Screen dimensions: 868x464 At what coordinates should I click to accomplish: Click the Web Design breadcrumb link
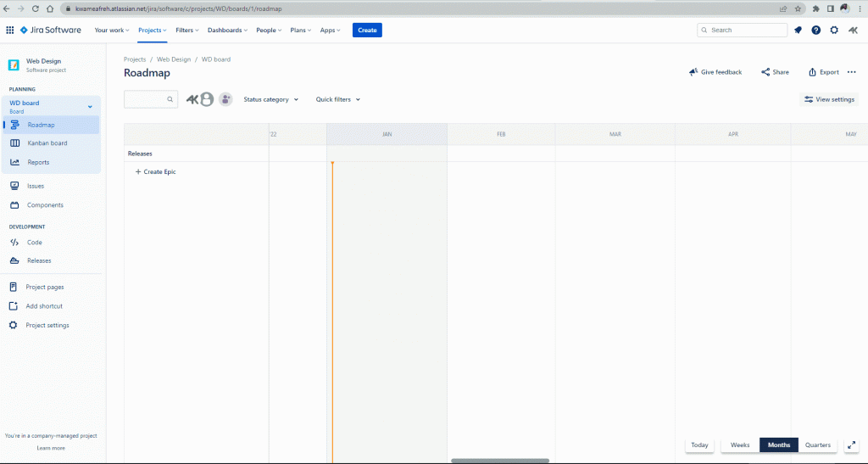click(173, 59)
